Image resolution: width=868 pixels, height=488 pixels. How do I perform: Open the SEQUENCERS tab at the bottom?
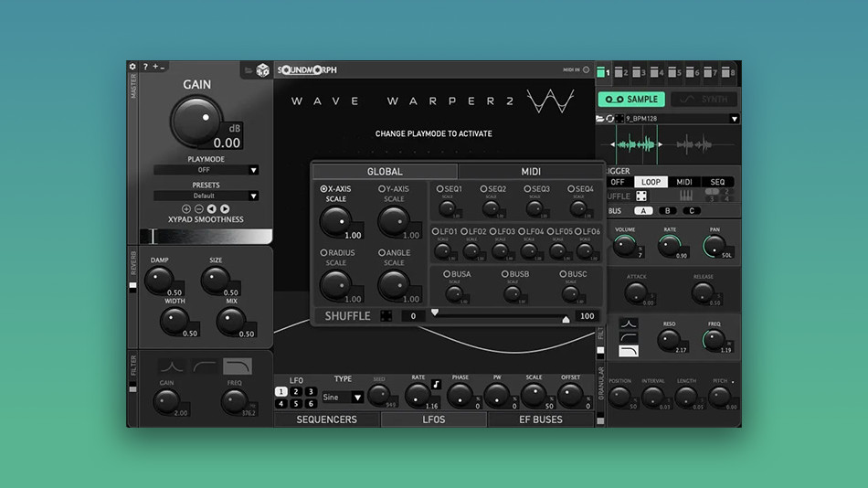326,419
